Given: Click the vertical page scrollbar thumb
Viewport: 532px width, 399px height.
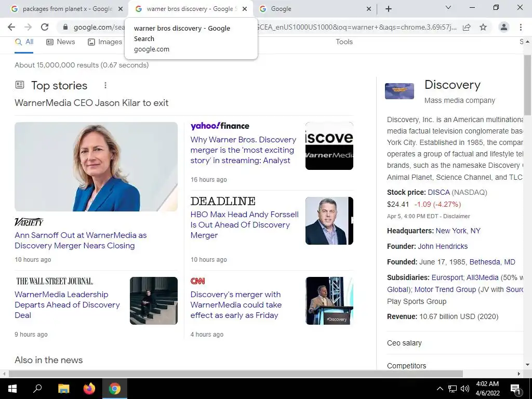Looking at the screenshot, I should click(528, 85).
